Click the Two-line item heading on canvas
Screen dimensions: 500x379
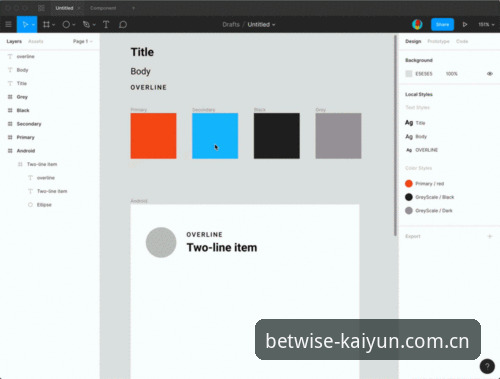222,248
